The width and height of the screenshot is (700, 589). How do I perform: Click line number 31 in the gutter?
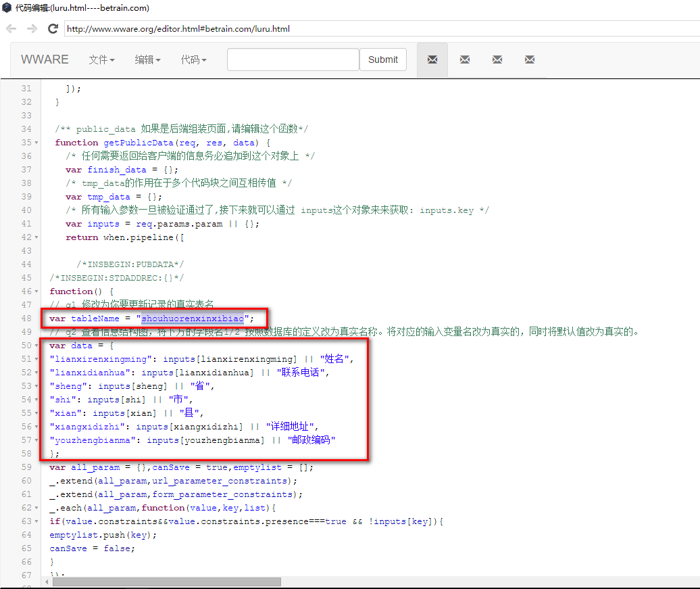click(x=26, y=89)
